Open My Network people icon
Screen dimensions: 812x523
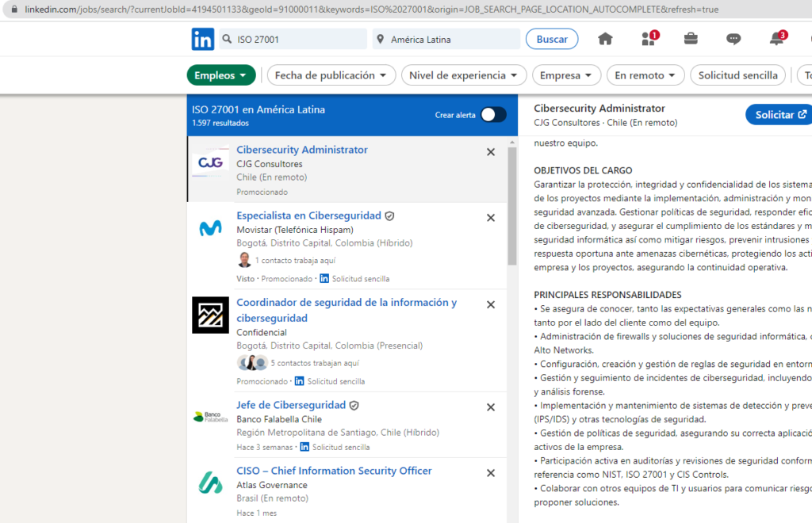648,39
